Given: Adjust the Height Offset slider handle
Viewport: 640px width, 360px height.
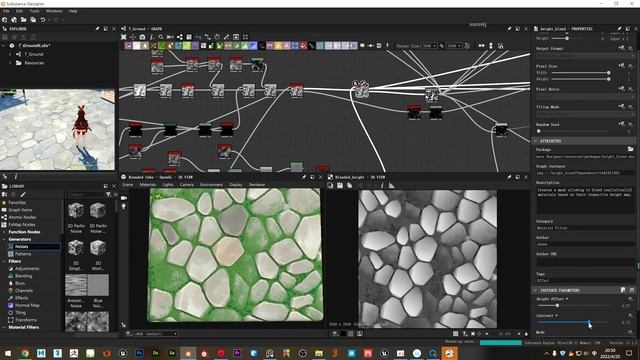Looking at the screenshot, I should click(557, 305).
